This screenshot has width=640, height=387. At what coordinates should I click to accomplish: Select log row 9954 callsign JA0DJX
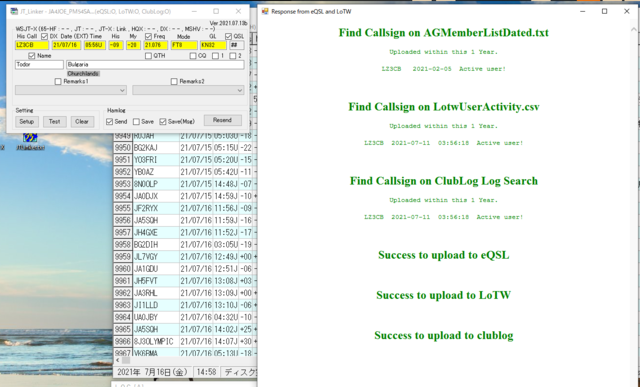point(156,196)
